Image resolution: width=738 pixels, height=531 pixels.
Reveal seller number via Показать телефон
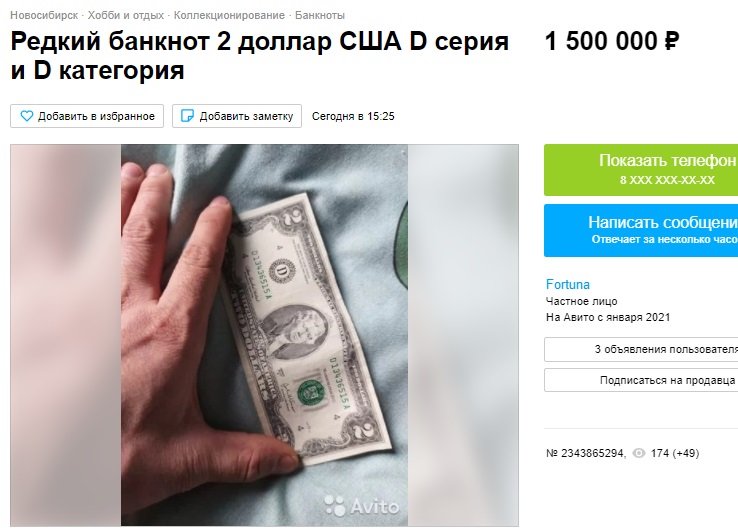pyautogui.click(x=641, y=169)
